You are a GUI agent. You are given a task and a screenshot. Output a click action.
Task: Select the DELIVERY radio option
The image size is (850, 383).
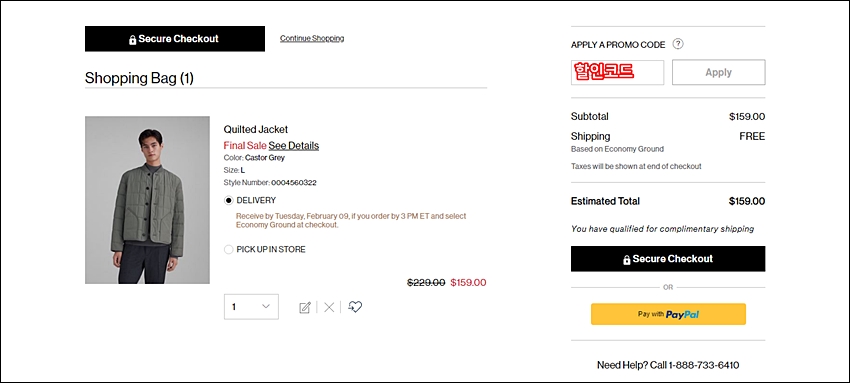[229, 200]
